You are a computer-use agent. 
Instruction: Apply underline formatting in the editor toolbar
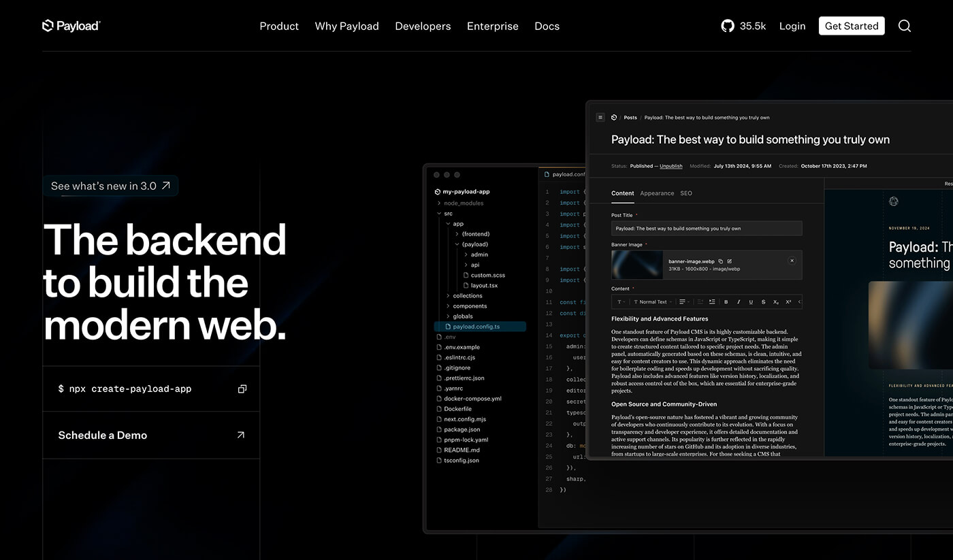pos(751,301)
